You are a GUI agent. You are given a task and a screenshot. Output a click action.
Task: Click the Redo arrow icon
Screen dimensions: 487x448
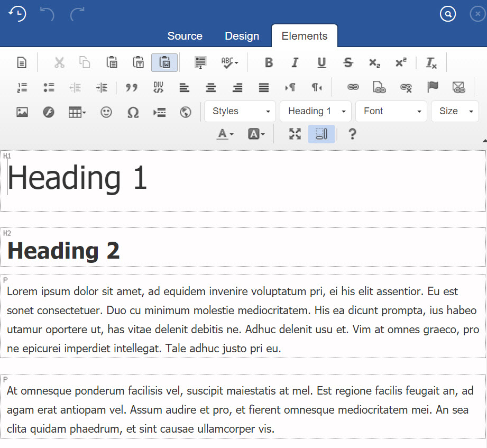[x=77, y=14]
